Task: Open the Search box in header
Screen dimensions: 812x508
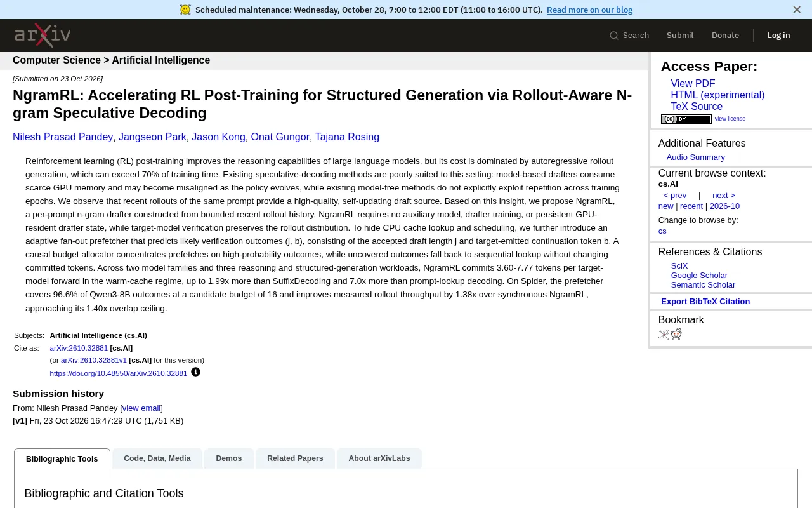Action: (x=629, y=36)
